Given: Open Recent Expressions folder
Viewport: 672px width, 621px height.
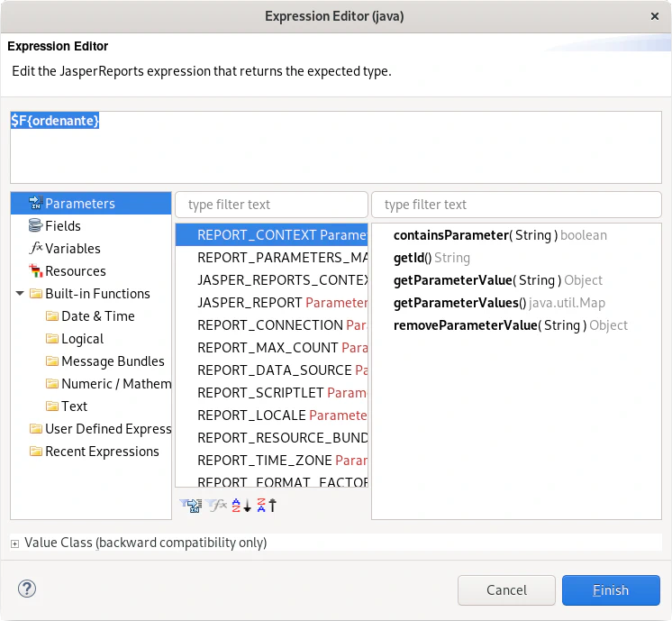Looking at the screenshot, I should 102,452.
